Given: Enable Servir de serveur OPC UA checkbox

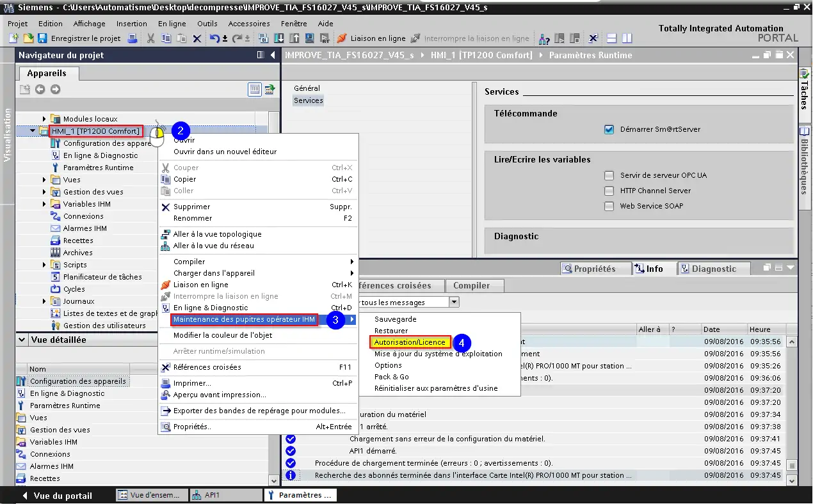Looking at the screenshot, I should (x=609, y=175).
